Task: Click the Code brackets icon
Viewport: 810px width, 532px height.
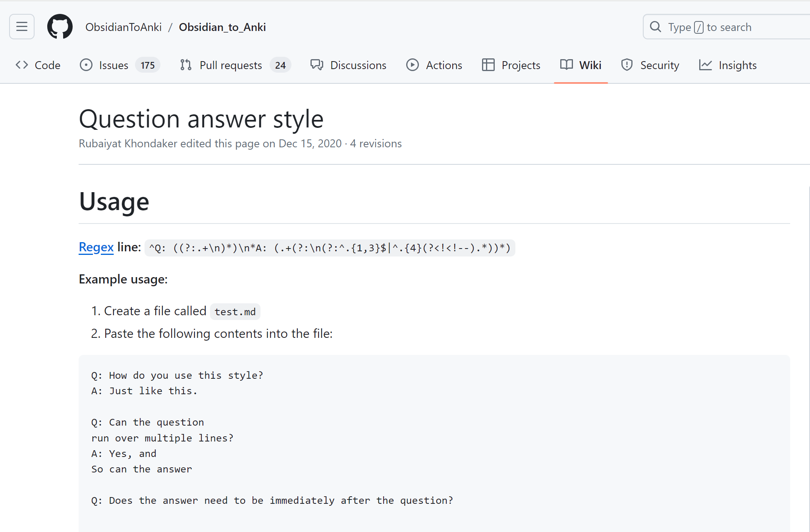Action: click(x=22, y=65)
